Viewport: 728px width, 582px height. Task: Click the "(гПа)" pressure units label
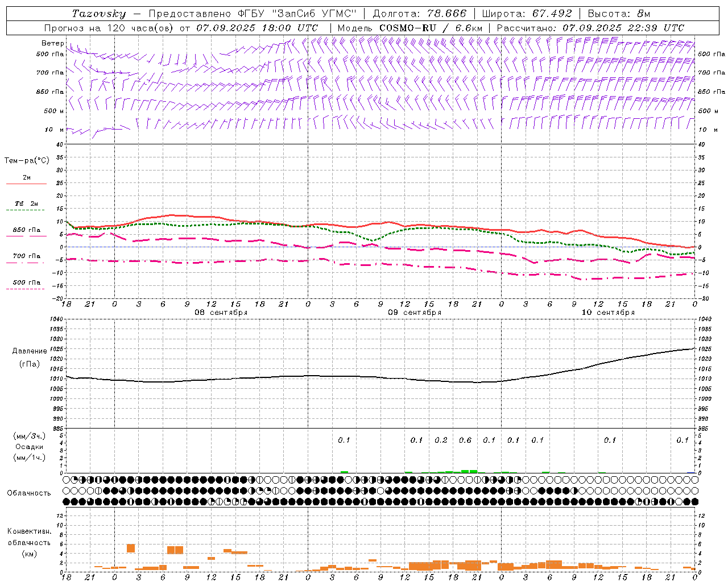point(30,364)
